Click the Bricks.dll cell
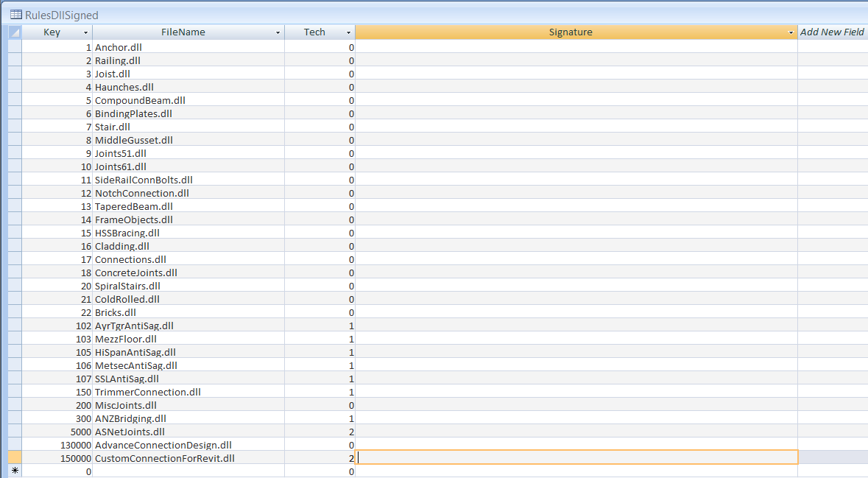 (188, 312)
